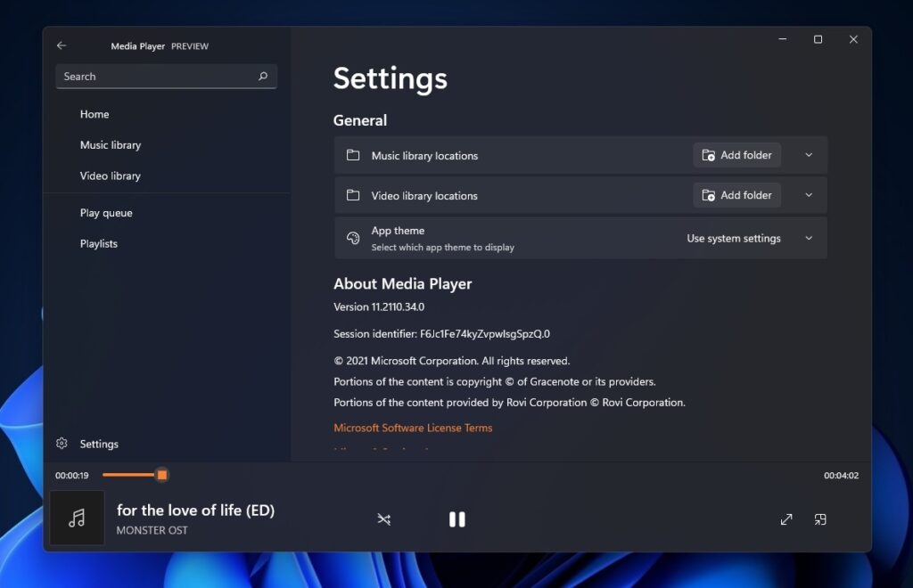Enable shuffle playback
The width and height of the screenshot is (913, 588).
pos(383,519)
